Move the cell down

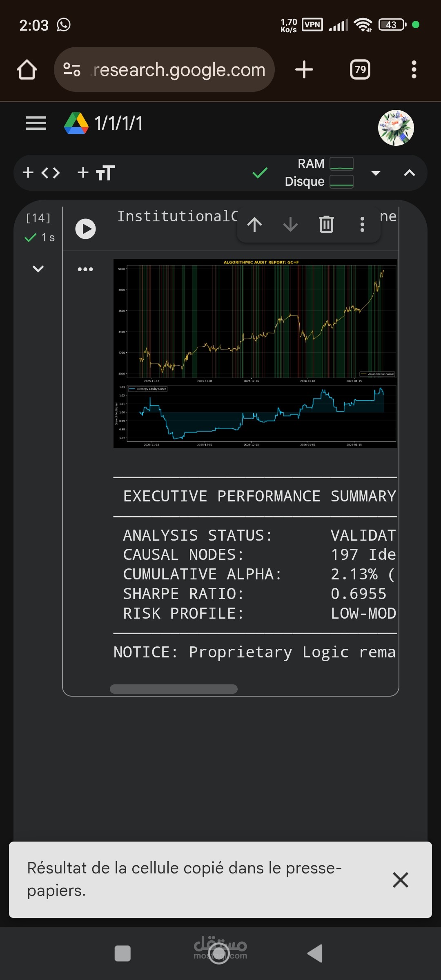[290, 224]
